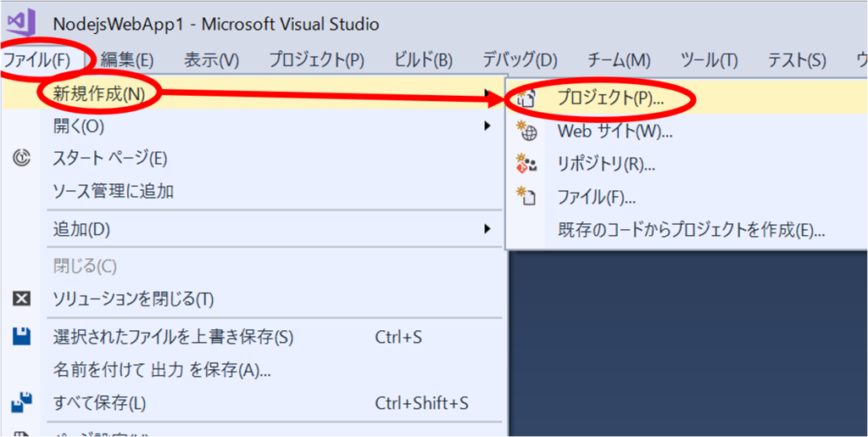
Task: Choose リポジトリ(R)... in submenu
Action: pyautogui.click(x=688, y=165)
